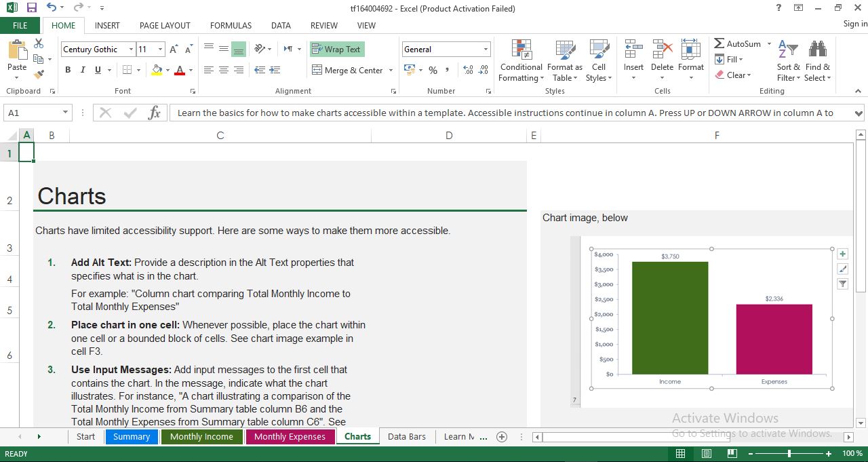Undo the last action
The height and width of the screenshot is (462, 868).
click(x=52, y=8)
